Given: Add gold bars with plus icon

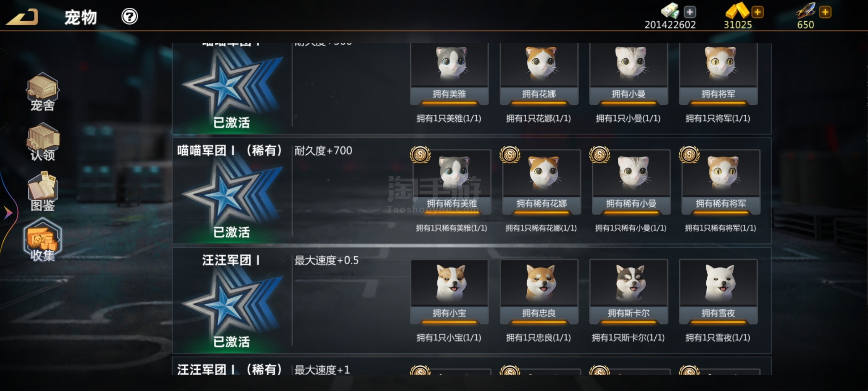Looking at the screenshot, I should [x=757, y=12].
